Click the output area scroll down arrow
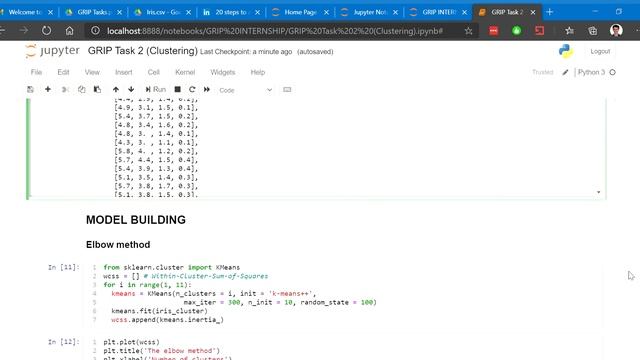This screenshot has height=360, width=640. (x=598, y=192)
